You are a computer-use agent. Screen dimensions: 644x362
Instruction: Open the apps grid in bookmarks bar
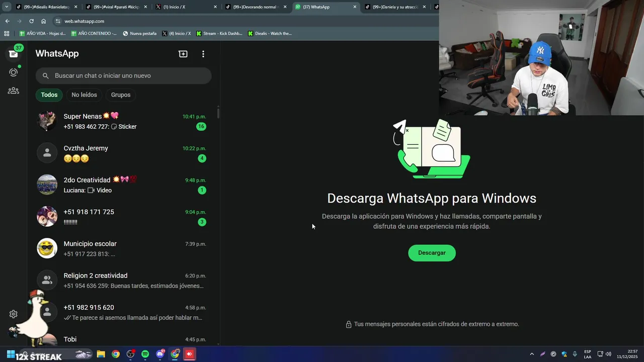pos(7,33)
